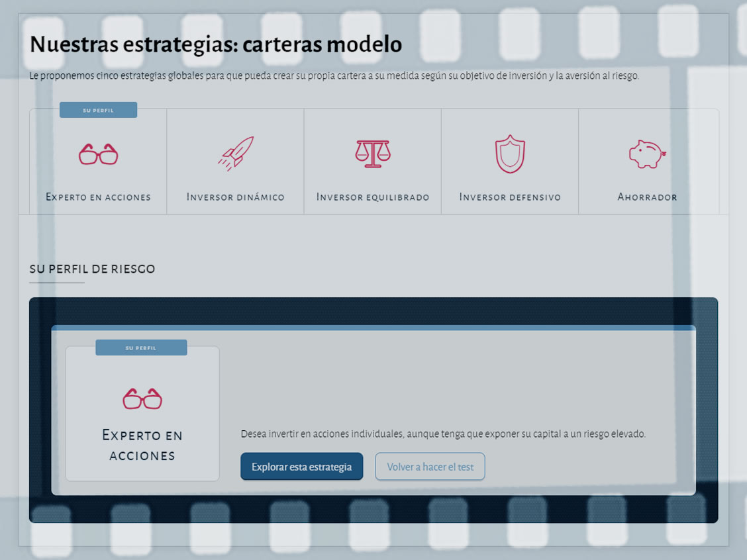
Task: Click the rocket icon for Inversor dinámico
Action: tap(235, 154)
